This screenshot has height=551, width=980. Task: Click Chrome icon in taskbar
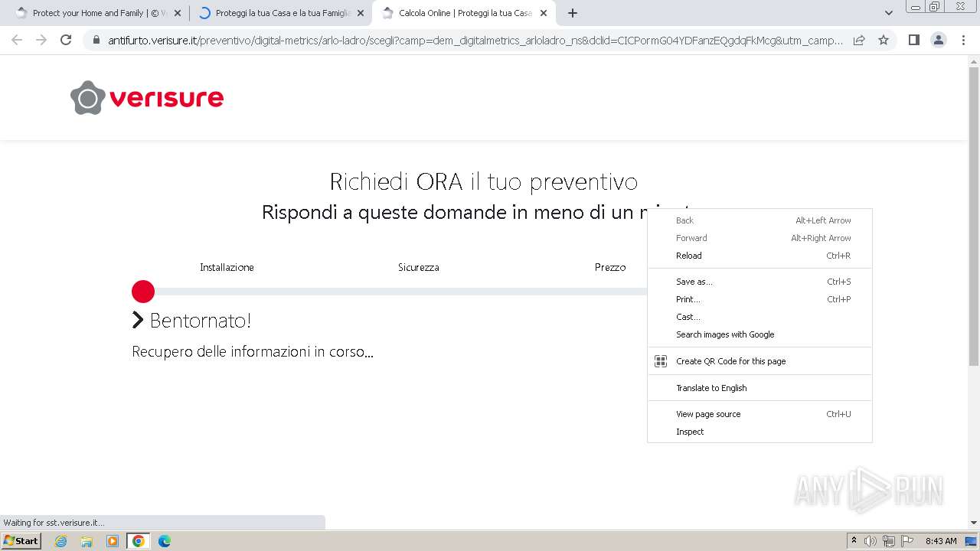click(139, 541)
